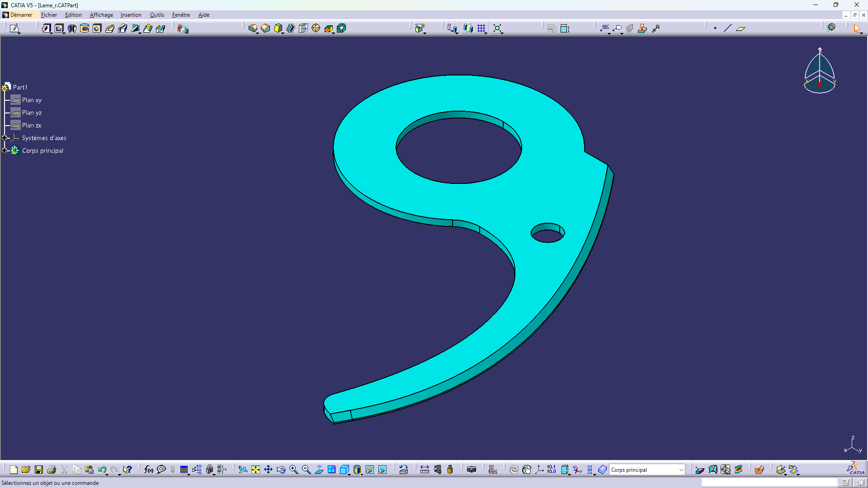The height and width of the screenshot is (488, 868).
Task: Expand the Corps principal tree node
Action: 5,150
